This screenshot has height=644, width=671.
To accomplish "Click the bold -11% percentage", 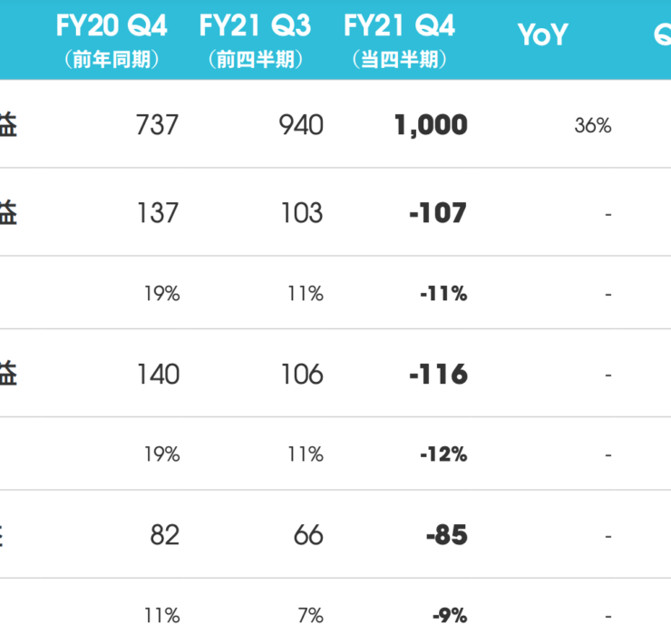I will point(442,294).
